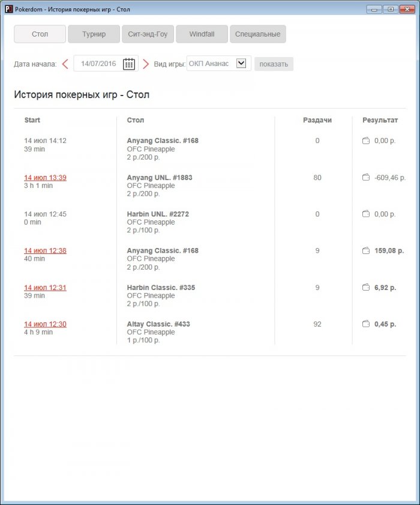The height and width of the screenshot is (505, 420).
Task: Click wallet icon in Harbin UNL. #2272 row
Action: pos(366,214)
